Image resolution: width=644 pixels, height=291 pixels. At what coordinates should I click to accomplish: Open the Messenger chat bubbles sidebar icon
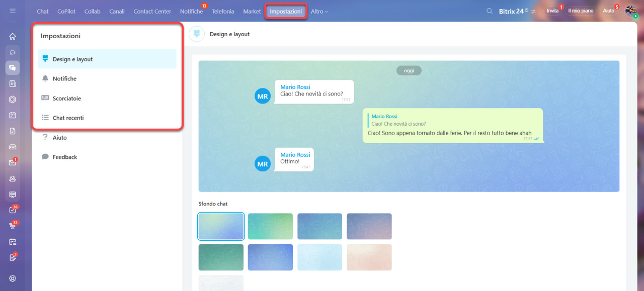pyautogui.click(x=13, y=68)
